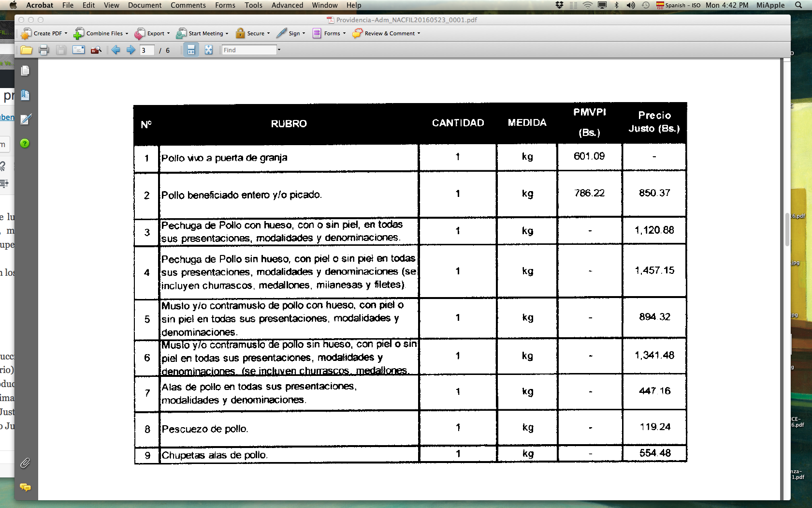Open the Signatures panel in sidebar
Image resolution: width=812 pixels, height=508 pixels.
point(26,119)
